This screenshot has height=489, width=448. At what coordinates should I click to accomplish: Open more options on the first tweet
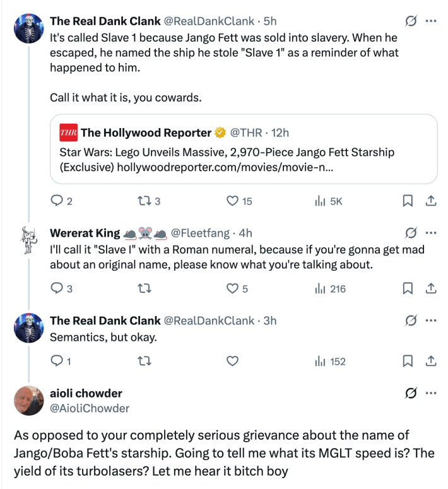click(431, 21)
